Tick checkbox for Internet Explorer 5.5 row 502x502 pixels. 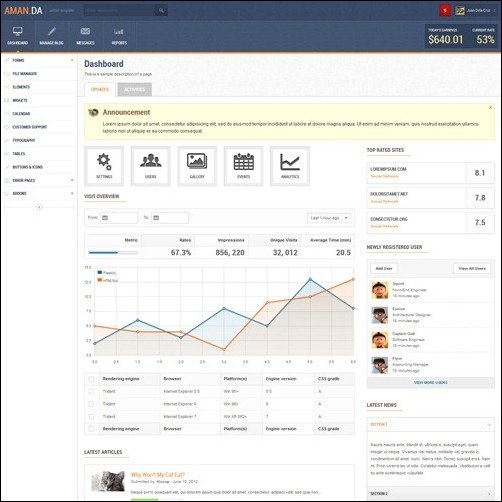click(91, 392)
